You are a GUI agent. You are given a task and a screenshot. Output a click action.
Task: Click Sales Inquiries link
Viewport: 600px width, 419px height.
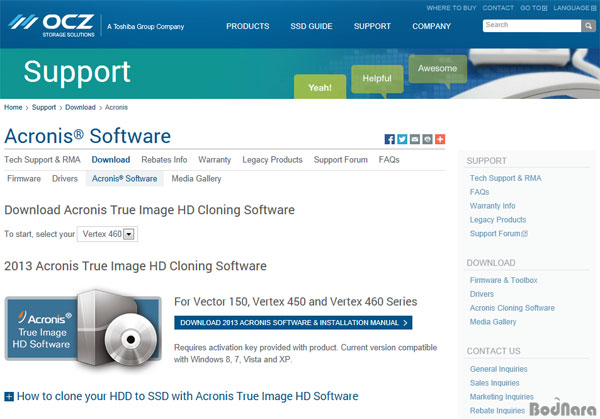pos(494,383)
